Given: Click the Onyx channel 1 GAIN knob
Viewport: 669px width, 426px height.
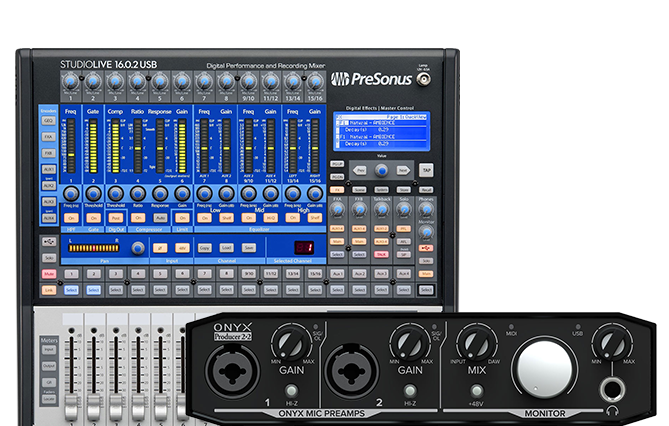Looking at the screenshot, I should coord(292,342).
